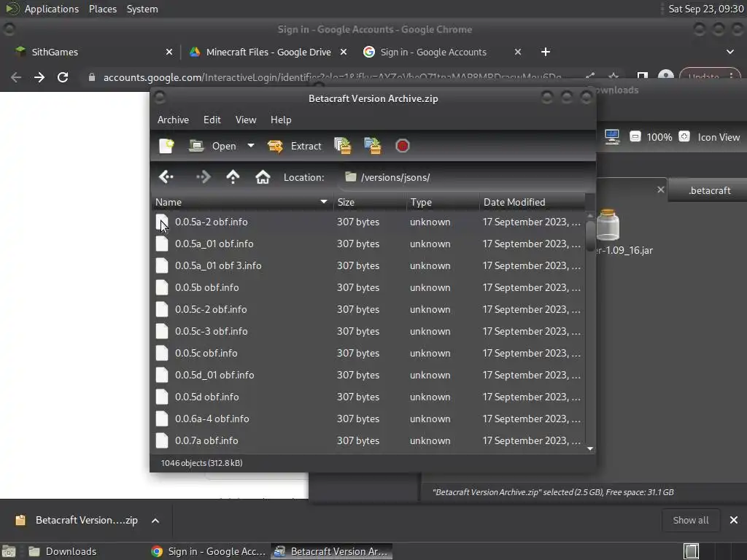Open the Applications menu
747x560 pixels.
point(52,9)
